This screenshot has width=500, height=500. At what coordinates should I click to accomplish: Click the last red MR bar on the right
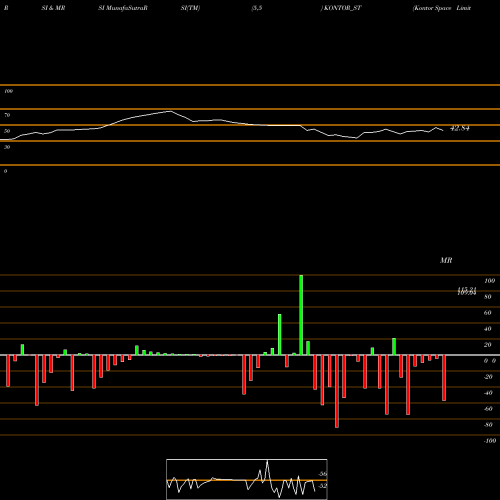coord(444,378)
